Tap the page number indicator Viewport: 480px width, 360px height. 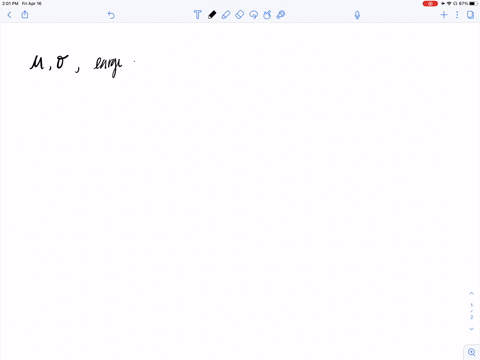click(471, 311)
